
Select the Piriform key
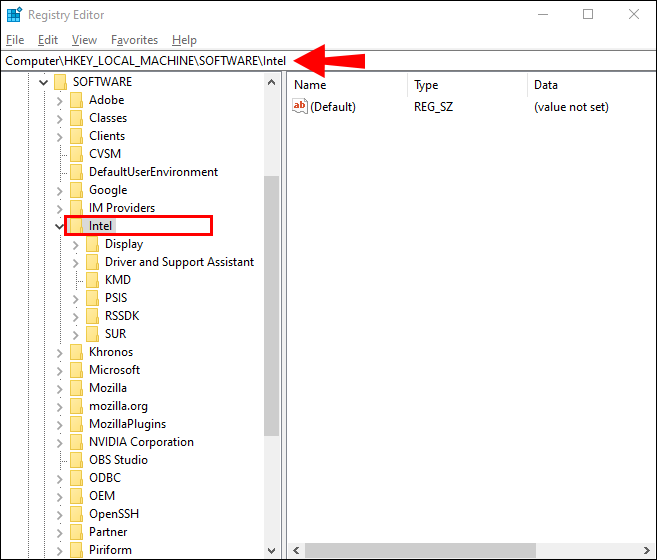(111, 550)
